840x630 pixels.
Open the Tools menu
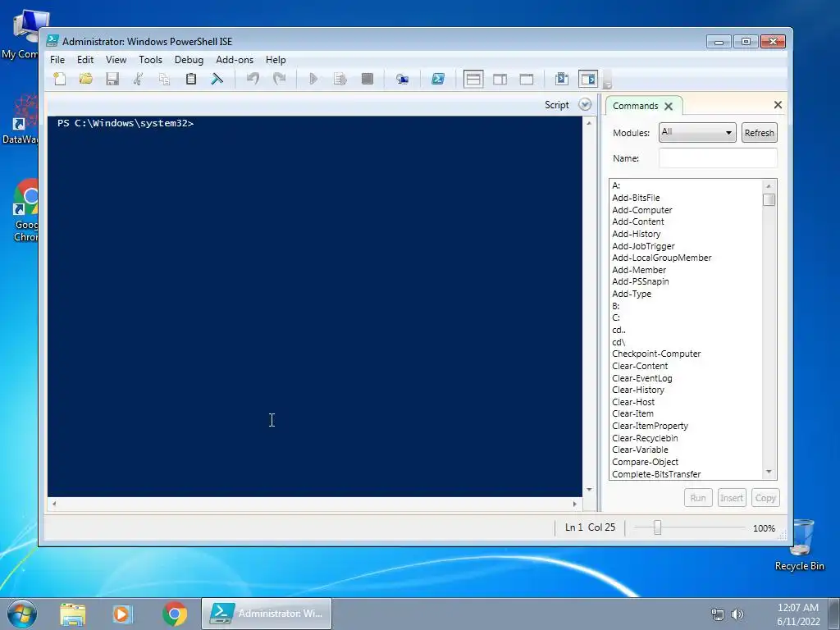point(150,60)
